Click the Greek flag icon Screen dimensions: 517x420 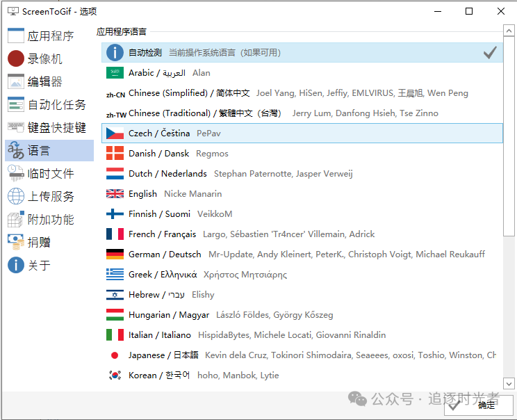point(115,274)
